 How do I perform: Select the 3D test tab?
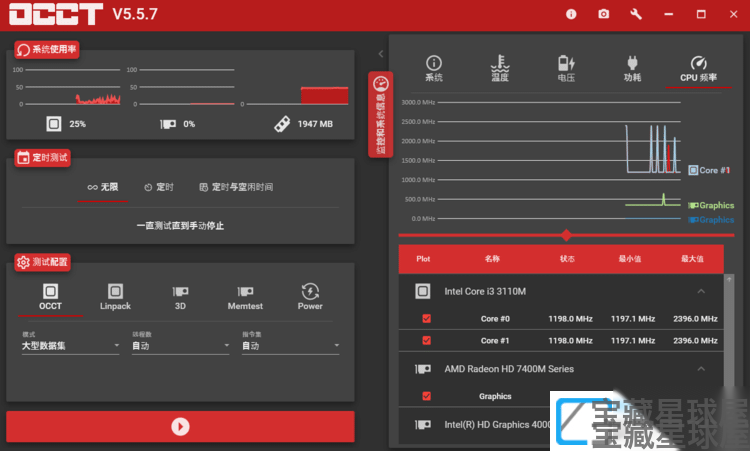point(180,297)
